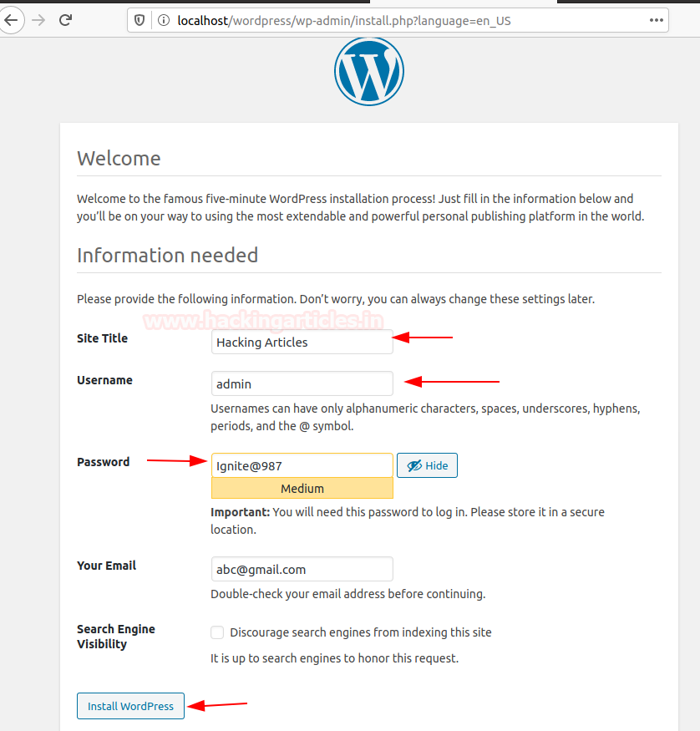Click 'Please provide the following information' text
This screenshot has height=731, width=700.
(x=336, y=299)
